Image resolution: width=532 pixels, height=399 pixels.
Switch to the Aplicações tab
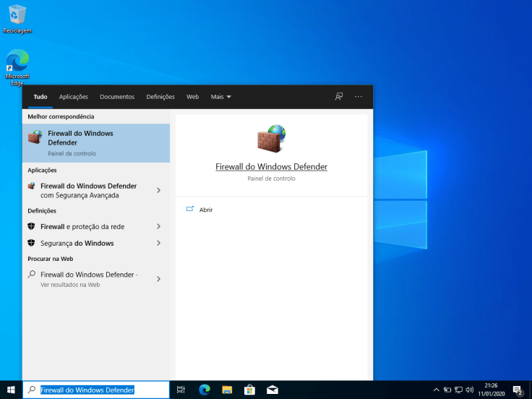(74, 97)
